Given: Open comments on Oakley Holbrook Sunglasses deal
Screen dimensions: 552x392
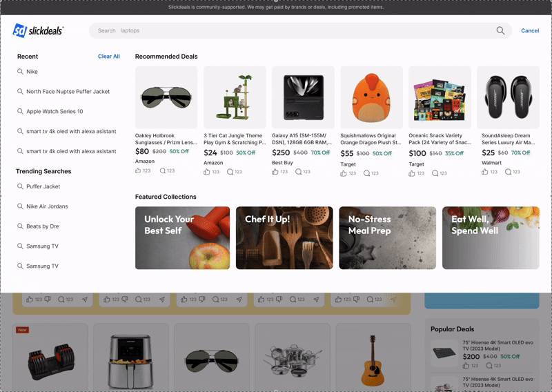Looking at the screenshot, I should tap(162, 170).
